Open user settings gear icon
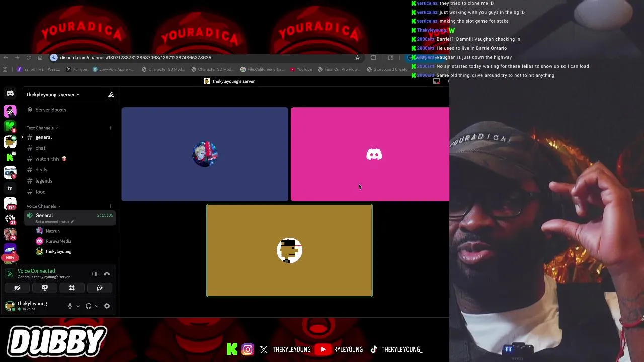644x362 pixels. point(107,306)
